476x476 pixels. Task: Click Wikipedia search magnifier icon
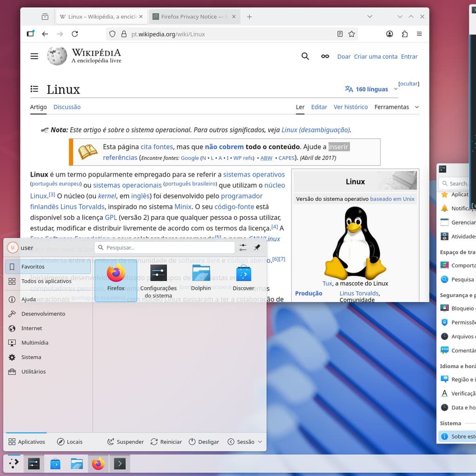pyautogui.click(x=305, y=56)
